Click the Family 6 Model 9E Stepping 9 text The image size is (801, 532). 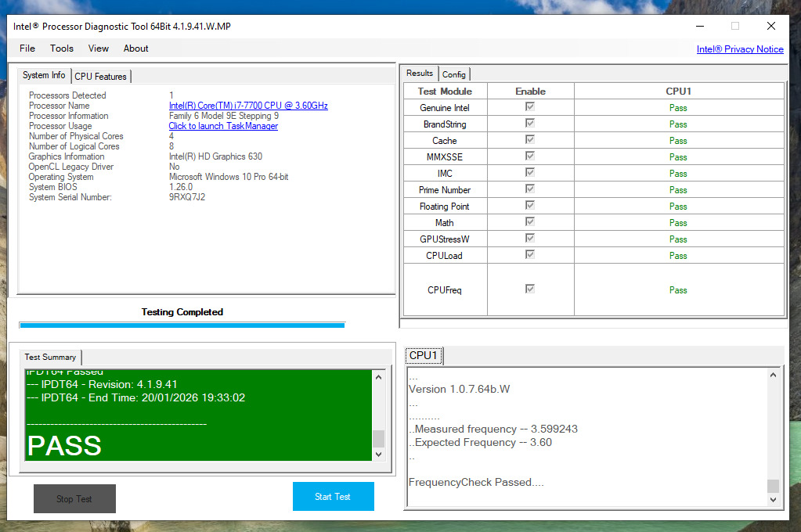tap(224, 115)
